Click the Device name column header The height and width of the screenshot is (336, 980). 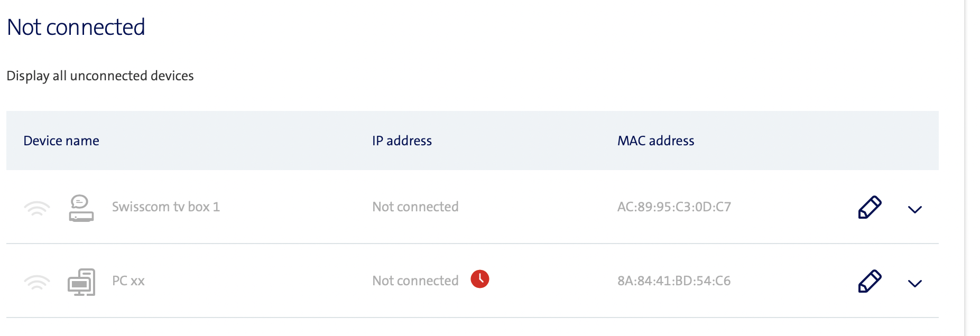[x=61, y=141]
